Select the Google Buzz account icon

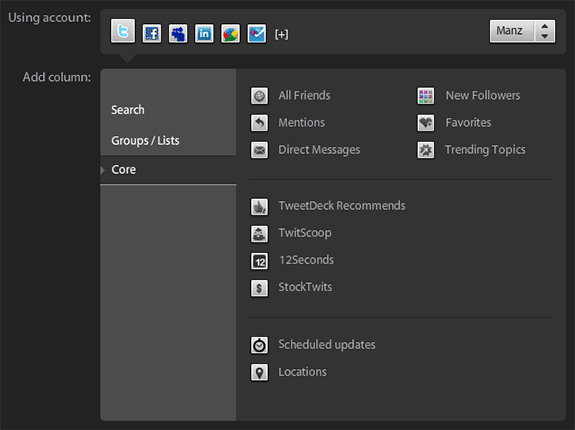[x=230, y=34]
